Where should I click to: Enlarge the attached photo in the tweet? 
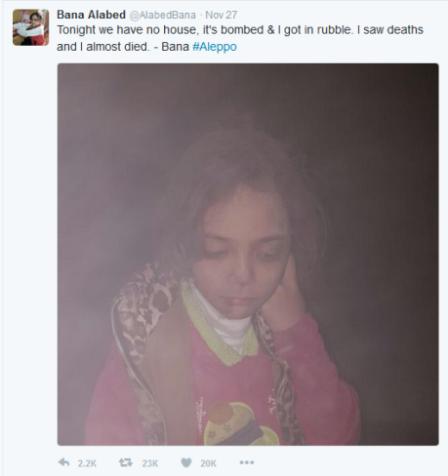(x=248, y=255)
